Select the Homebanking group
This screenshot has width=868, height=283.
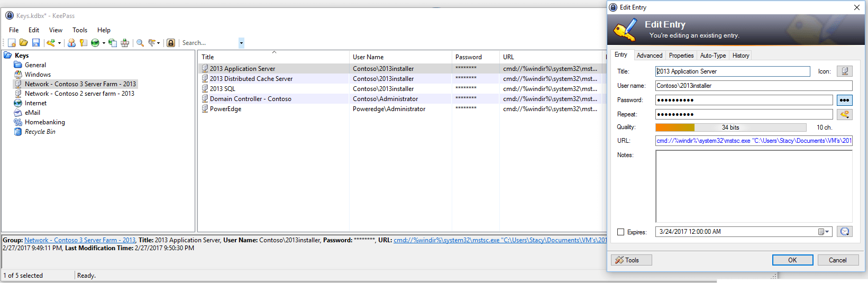(45, 122)
